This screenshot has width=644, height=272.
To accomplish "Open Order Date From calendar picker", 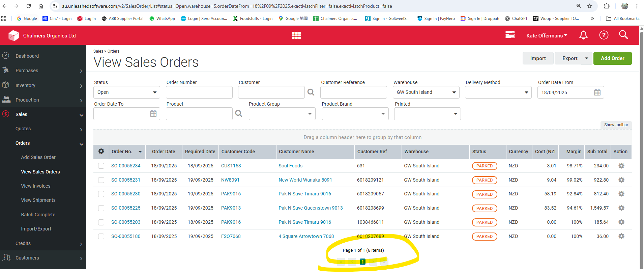I will coord(597,92).
